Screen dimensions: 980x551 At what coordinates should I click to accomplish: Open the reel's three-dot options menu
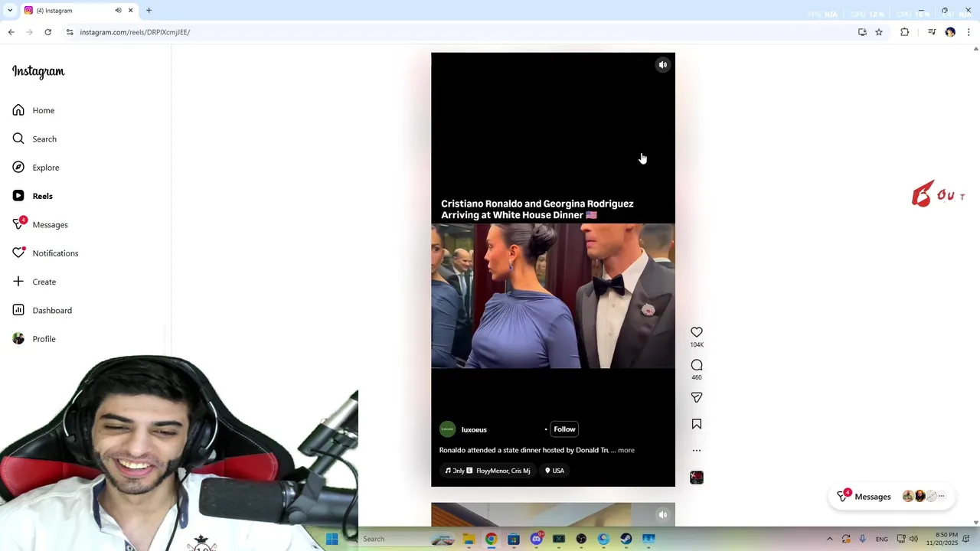(x=697, y=450)
